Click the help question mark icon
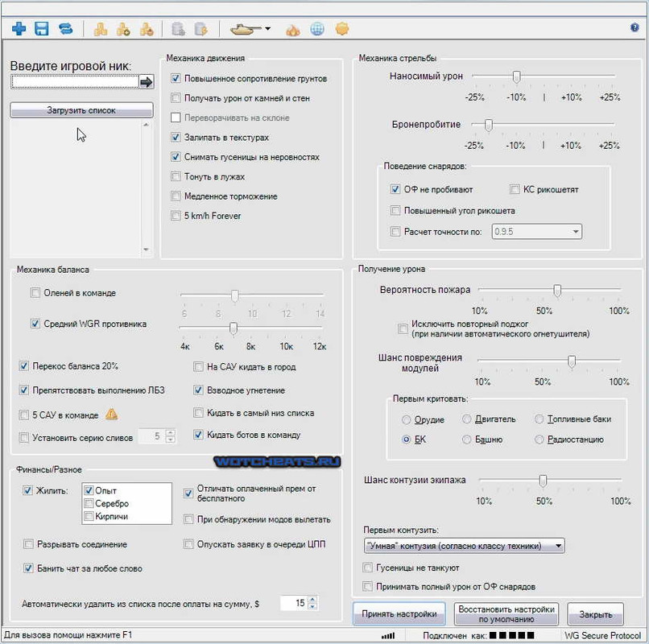 click(634, 27)
